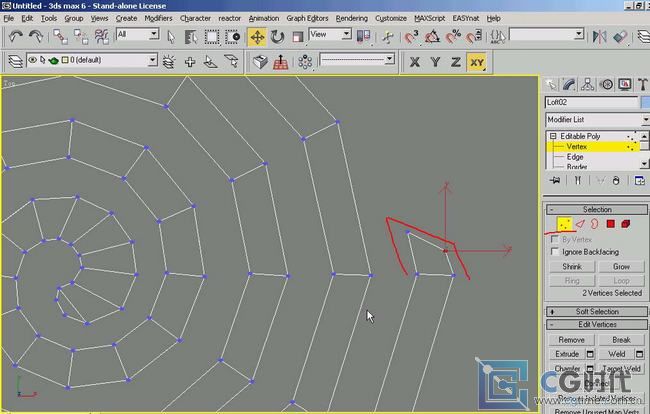
Task: Activate the Select Object arrow tool
Action: coord(171,37)
